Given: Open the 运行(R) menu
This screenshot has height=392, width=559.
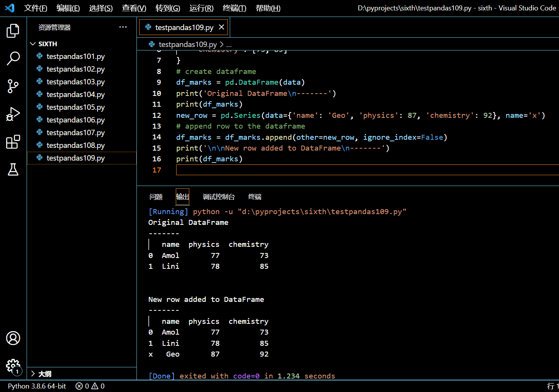Looking at the screenshot, I should [x=202, y=8].
